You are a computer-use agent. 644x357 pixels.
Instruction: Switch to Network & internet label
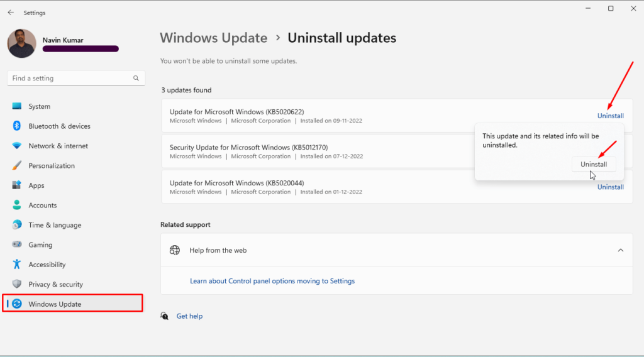tap(58, 146)
